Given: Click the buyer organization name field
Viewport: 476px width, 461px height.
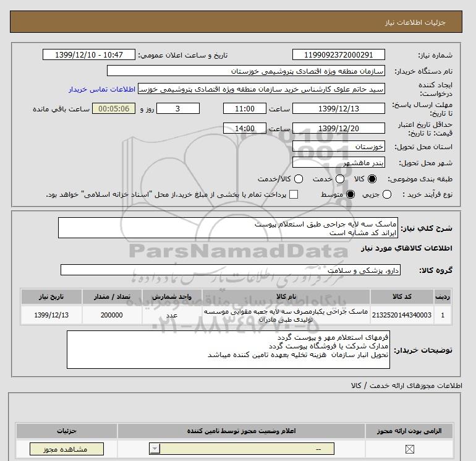Looking at the screenshot, I should (x=246, y=71).
